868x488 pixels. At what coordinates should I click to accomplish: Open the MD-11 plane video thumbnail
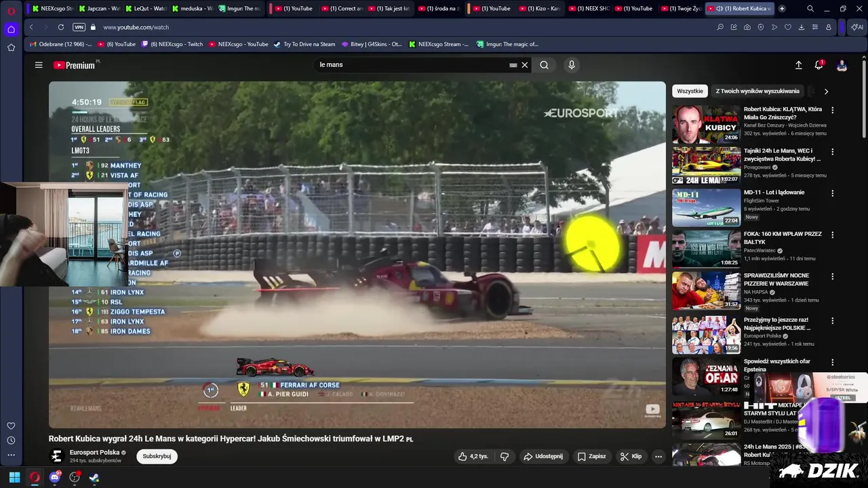(x=706, y=207)
